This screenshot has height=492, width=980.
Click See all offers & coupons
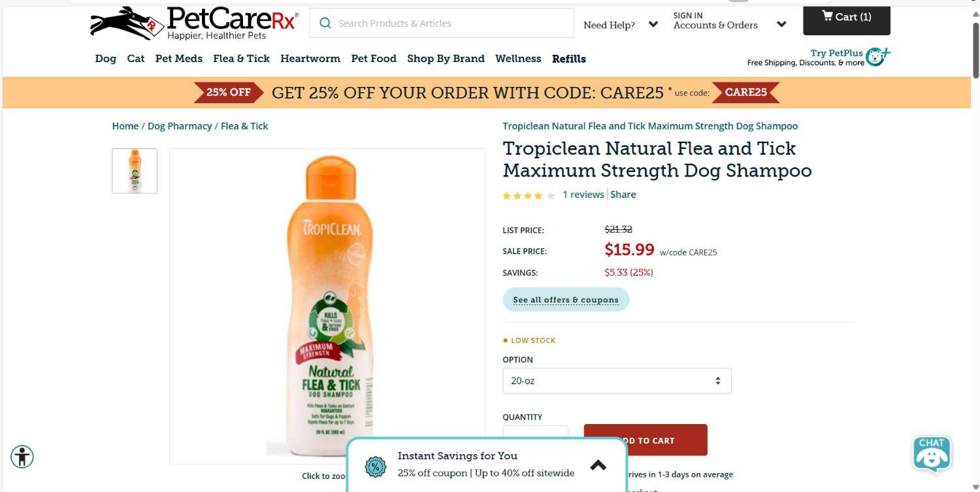pos(566,299)
